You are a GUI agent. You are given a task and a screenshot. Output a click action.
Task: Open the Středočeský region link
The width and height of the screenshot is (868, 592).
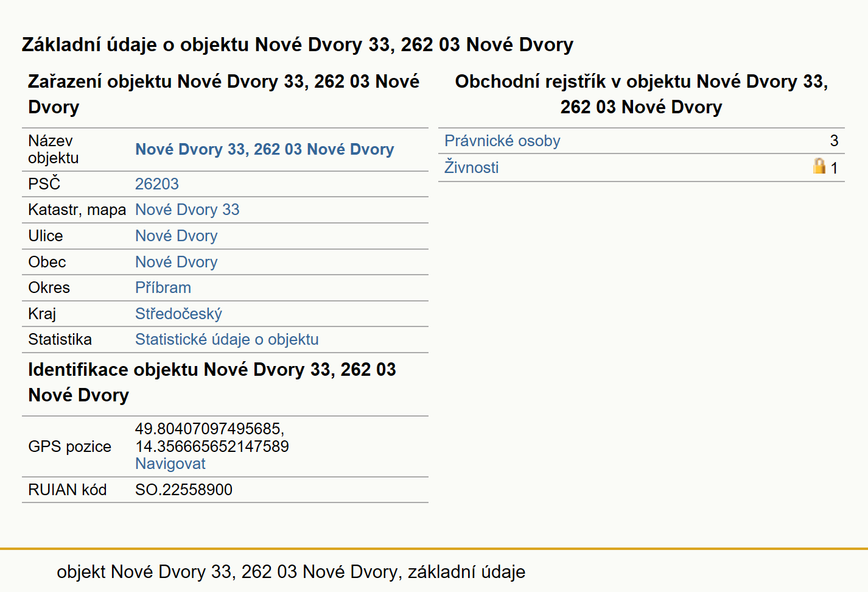click(x=178, y=314)
